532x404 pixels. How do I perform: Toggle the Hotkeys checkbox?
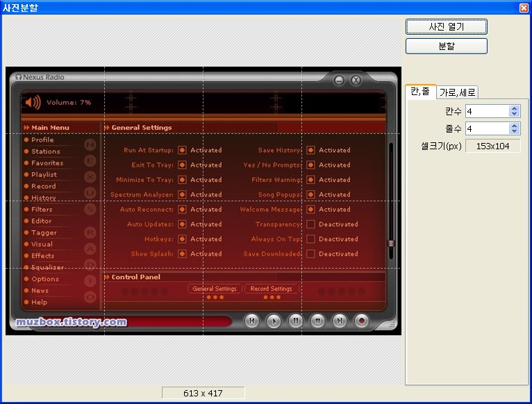pyautogui.click(x=182, y=239)
